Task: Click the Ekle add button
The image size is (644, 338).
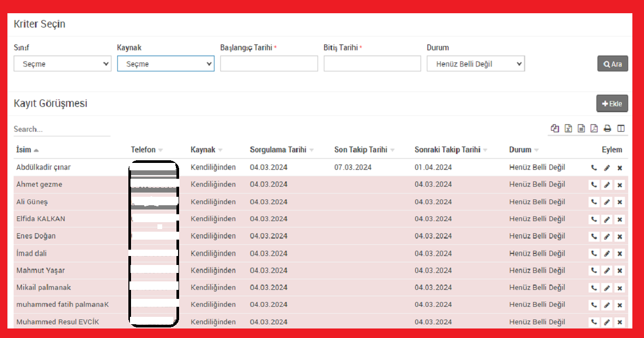Action: coord(612,104)
